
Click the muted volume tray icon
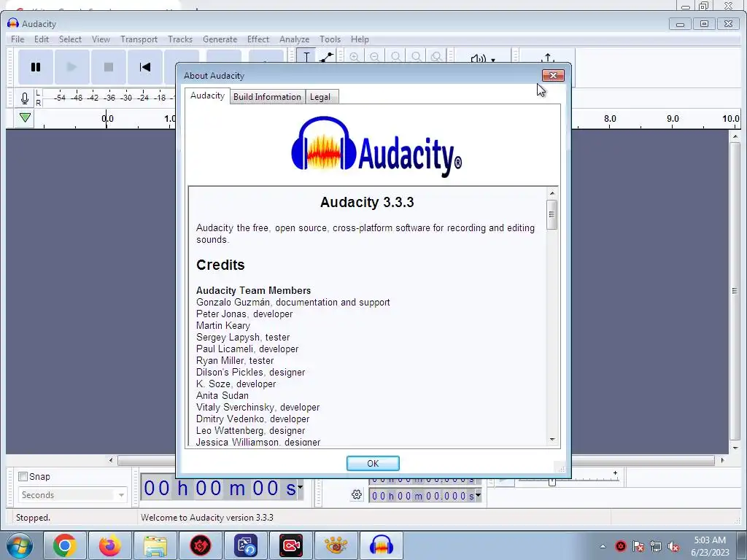tap(673, 546)
